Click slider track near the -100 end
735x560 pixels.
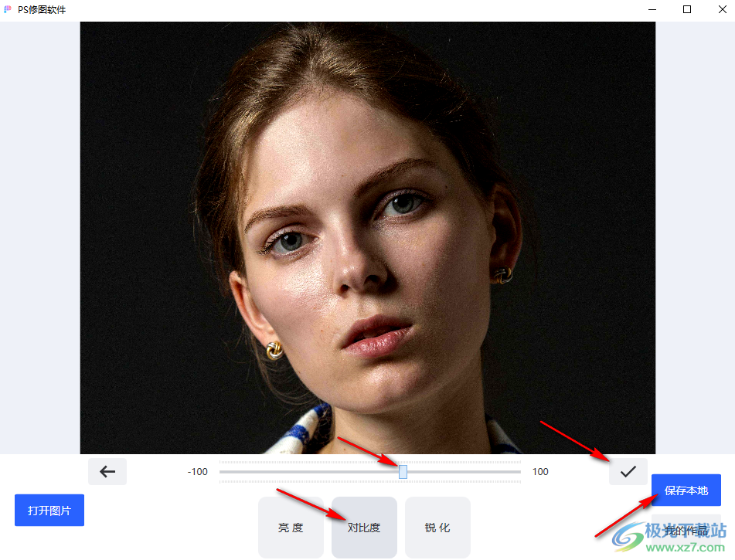coord(230,472)
